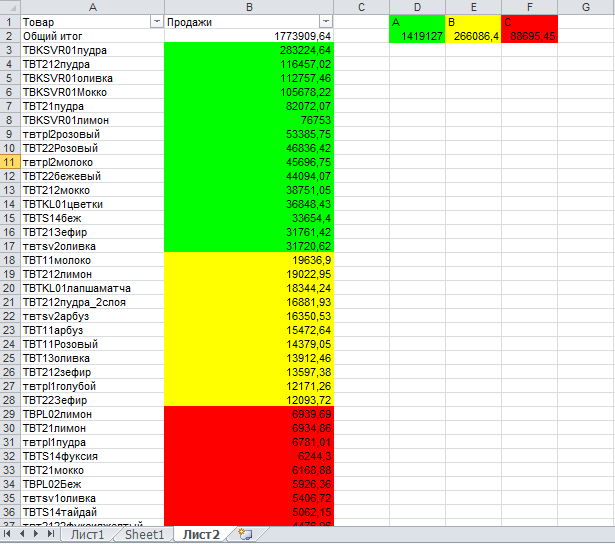Image resolution: width=615 pixels, height=544 pixels.
Task: Select cell TBTS14тайдай
Action: (92, 512)
